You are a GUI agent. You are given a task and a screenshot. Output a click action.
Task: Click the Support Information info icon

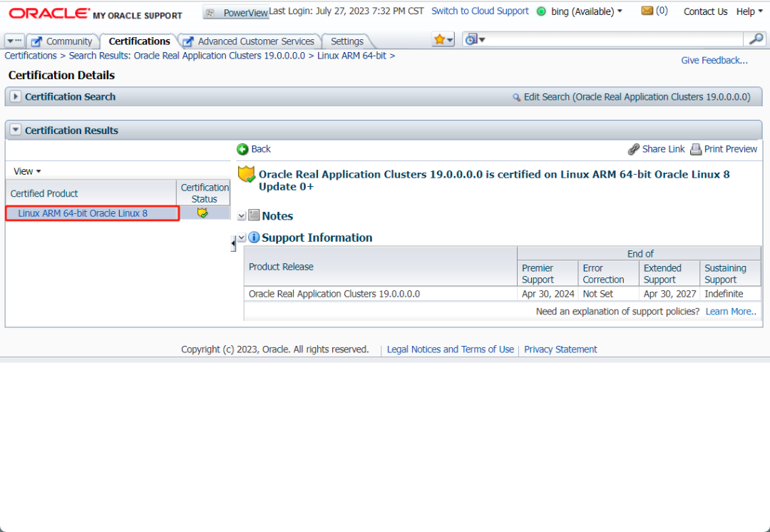(254, 237)
